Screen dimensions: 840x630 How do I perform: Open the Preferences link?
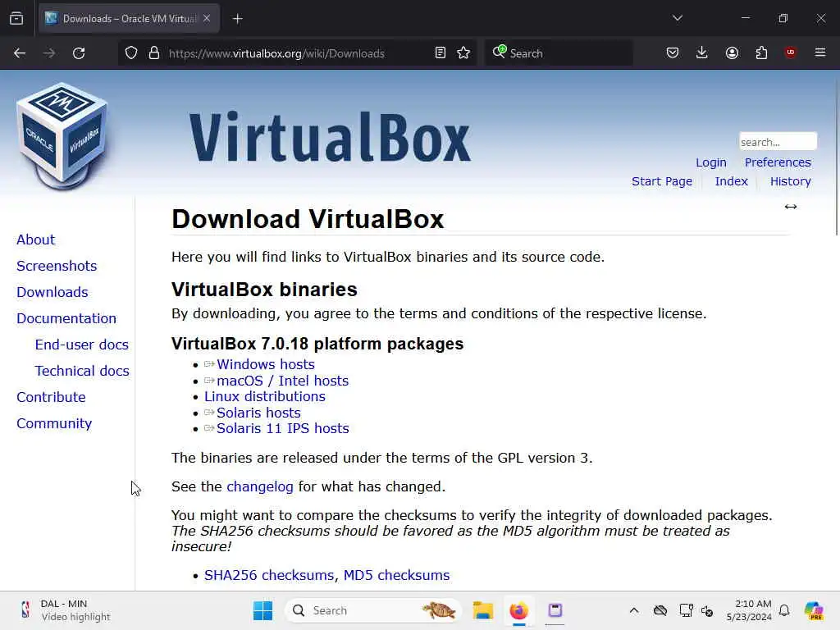pyautogui.click(x=778, y=162)
